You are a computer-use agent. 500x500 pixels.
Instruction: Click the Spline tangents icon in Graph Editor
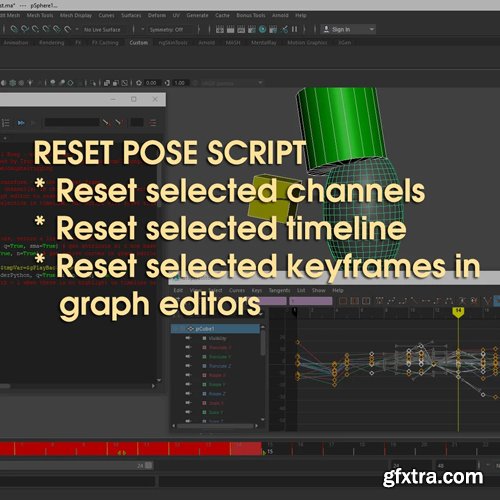point(391,301)
